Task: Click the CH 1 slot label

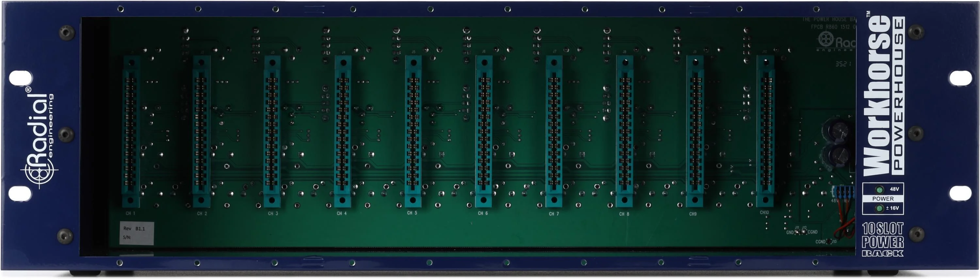Action: pyautogui.click(x=130, y=213)
